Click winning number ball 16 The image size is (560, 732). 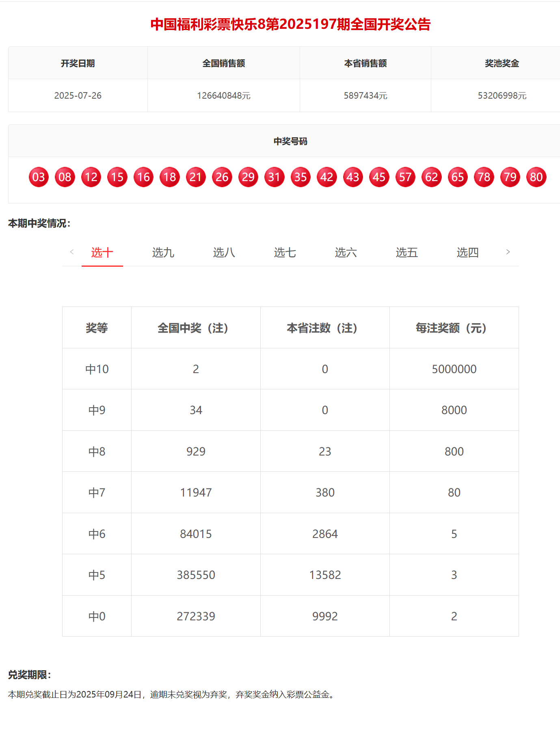click(143, 177)
